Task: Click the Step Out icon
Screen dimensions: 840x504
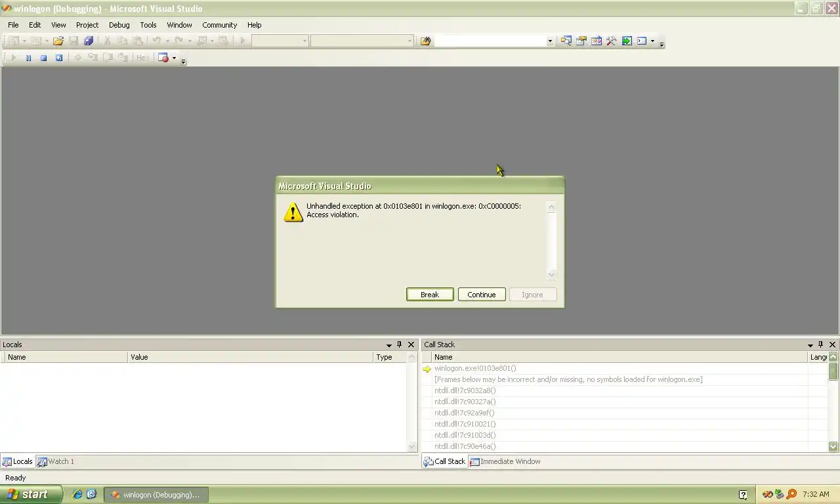Action: click(123, 58)
